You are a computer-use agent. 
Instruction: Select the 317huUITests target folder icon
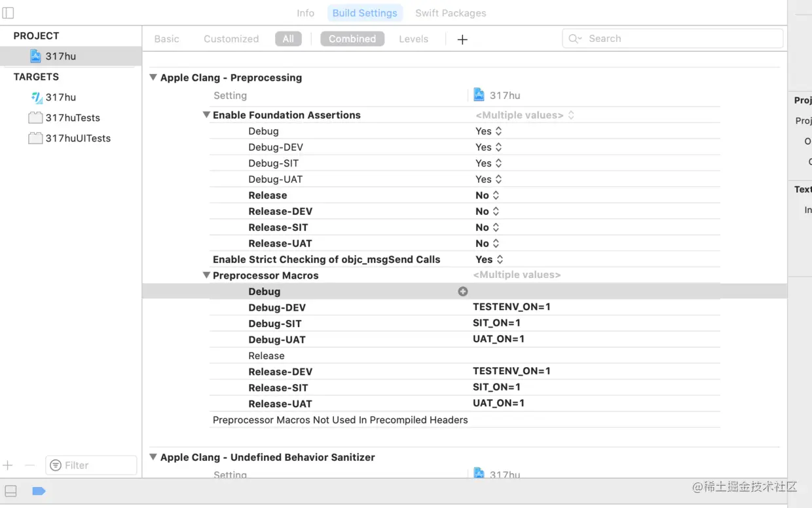click(x=35, y=138)
